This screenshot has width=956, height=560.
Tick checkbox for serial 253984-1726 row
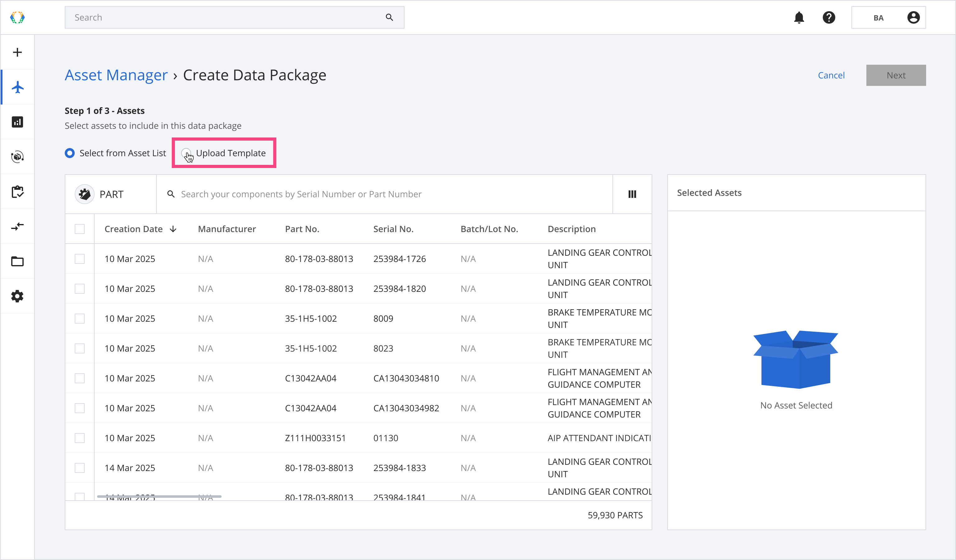tap(80, 259)
